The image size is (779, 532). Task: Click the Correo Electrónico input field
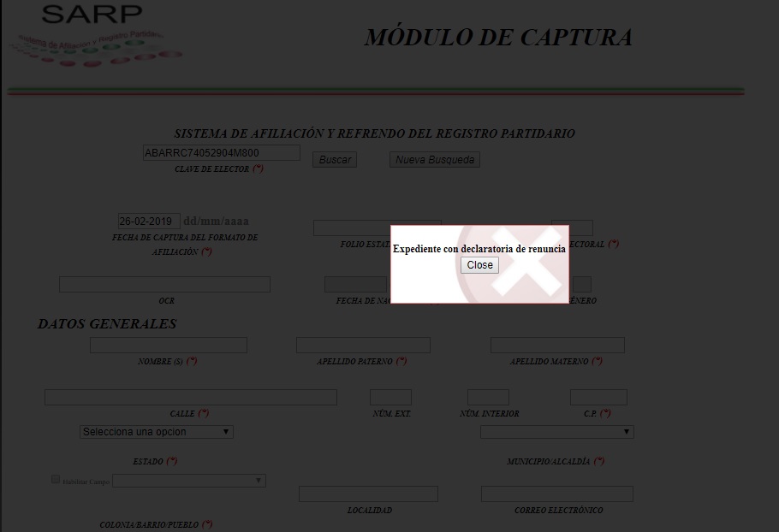pyautogui.click(x=556, y=494)
